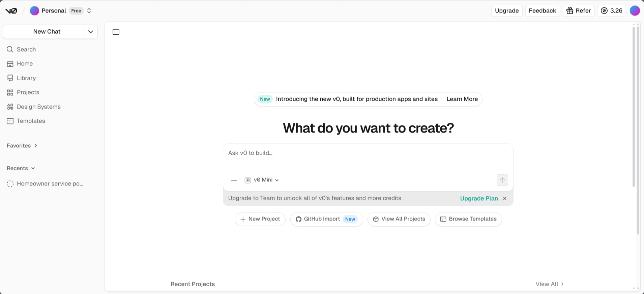644x294 pixels.
Task: Click the Upgrade button
Action: tap(507, 11)
